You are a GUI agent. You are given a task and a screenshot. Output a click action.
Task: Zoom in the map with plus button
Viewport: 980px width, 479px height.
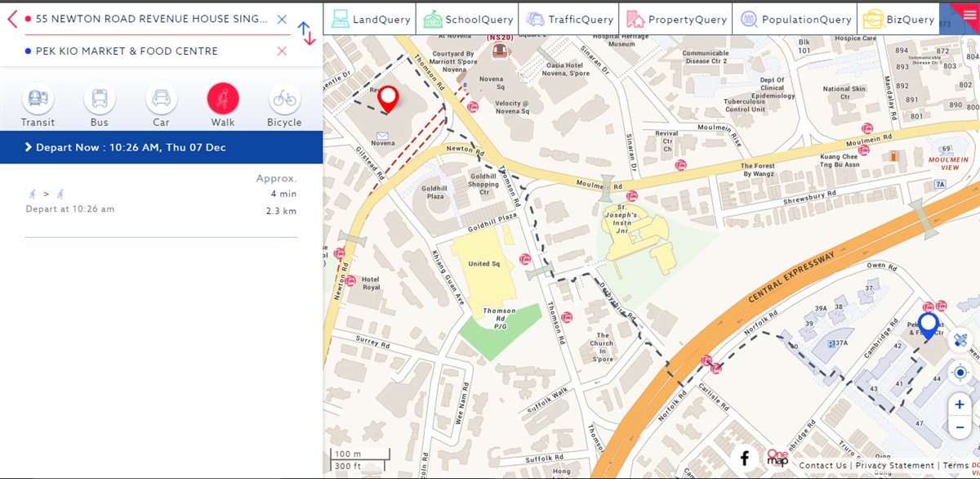click(x=960, y=405)
